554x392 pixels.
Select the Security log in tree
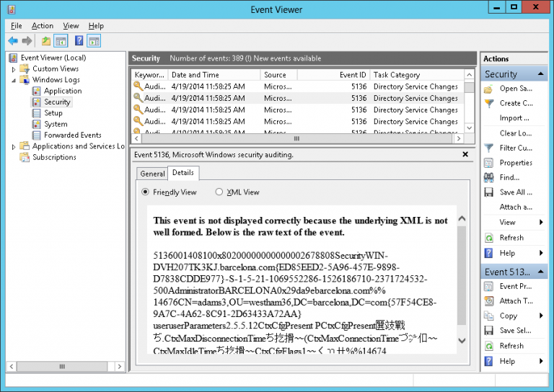(x=57, y=102)
